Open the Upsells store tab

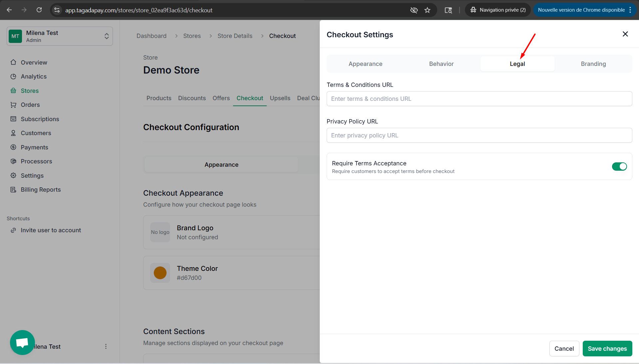coord(280,98)
